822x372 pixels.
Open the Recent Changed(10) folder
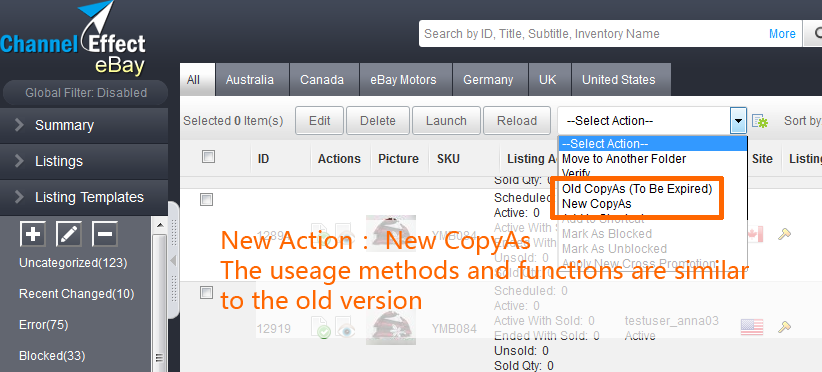[x=77, y=294]
